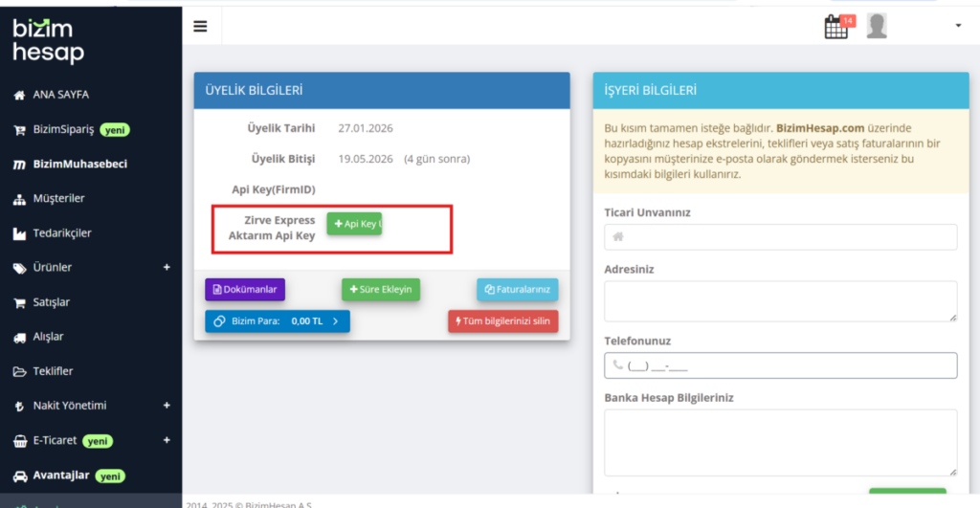Viewport: 980px width, 508px height.
Task: Expand the E-Ticaret plus sign
Action: 167,440
